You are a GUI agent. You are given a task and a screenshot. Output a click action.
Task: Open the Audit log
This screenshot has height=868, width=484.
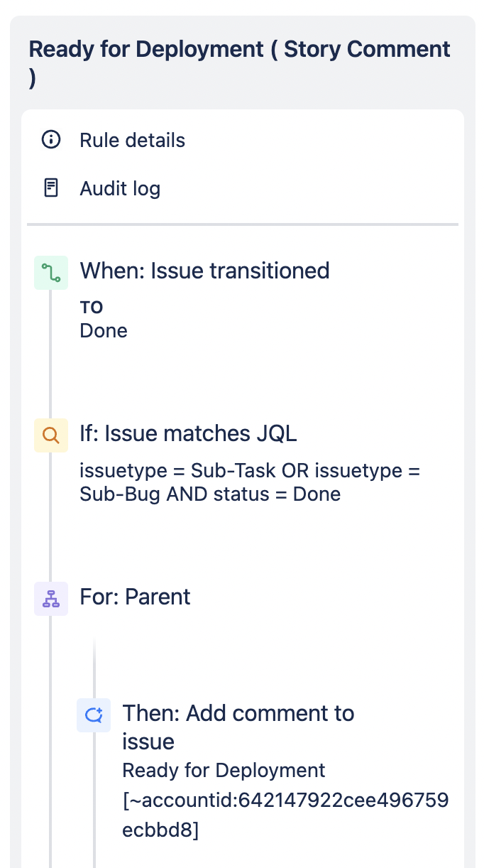(x=120, y=188)
